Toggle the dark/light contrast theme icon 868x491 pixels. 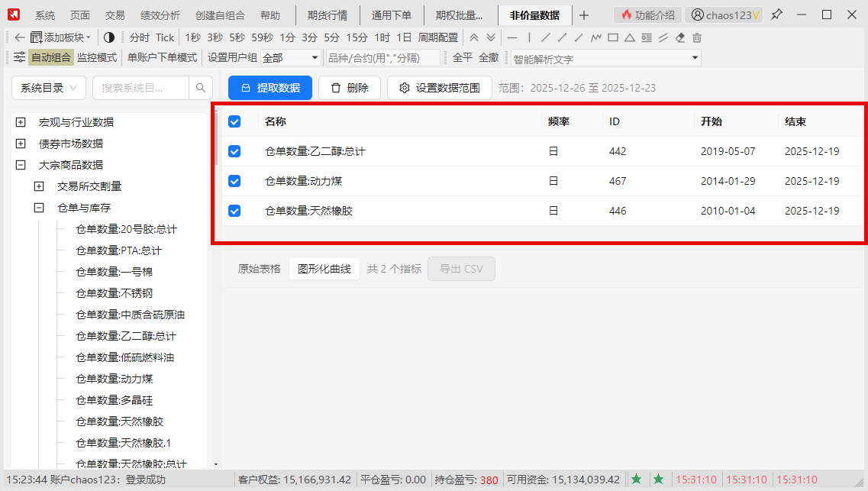point(108,37)
